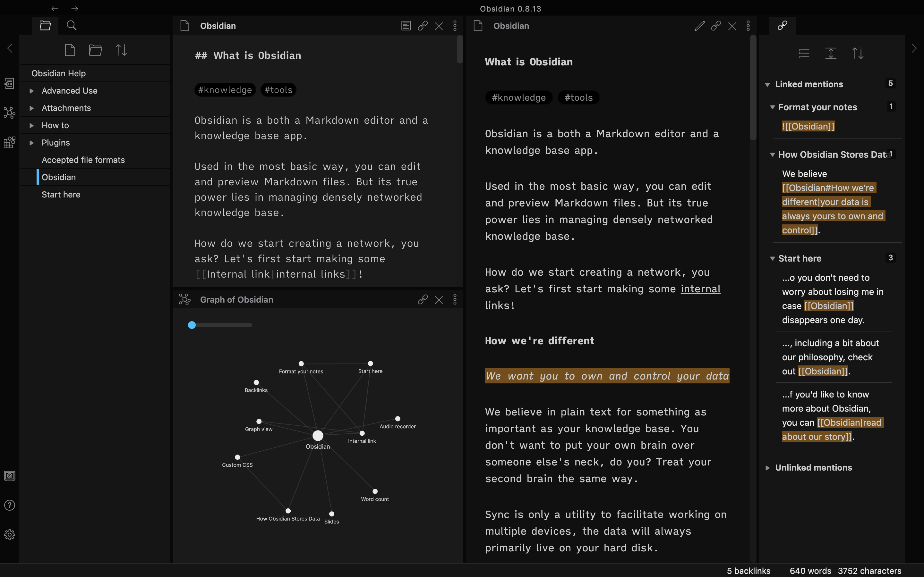Collapse the How Obsidian Stores Data section
924x577 pixels.
771,154
